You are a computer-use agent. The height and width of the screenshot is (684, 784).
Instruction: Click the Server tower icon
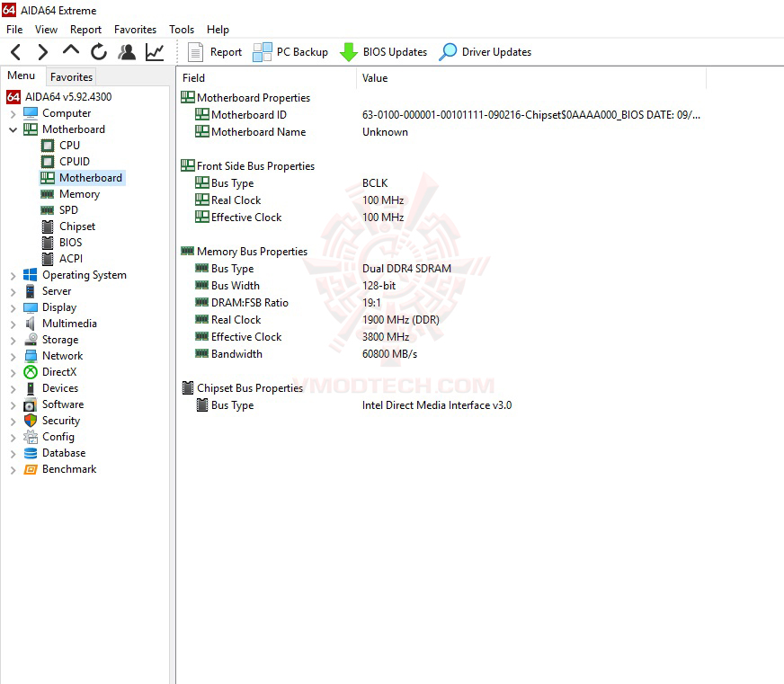pos(30,291)
